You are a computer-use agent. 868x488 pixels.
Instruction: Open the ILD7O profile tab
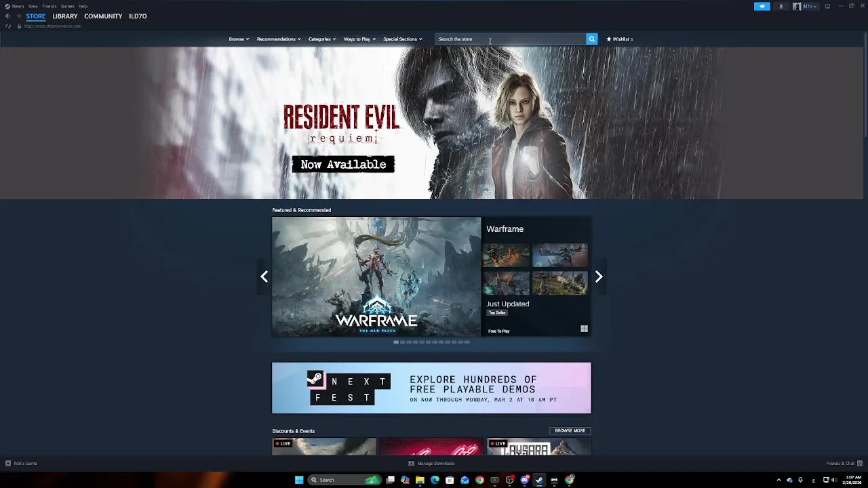(138, 16)
